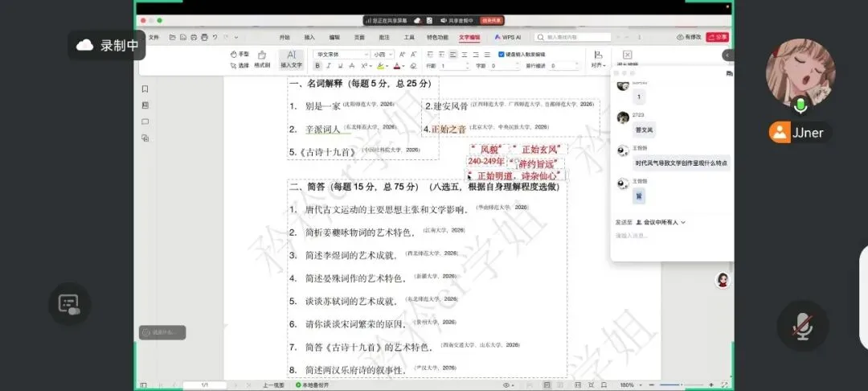Viewport: 868px width, 391px height.
Task: Toggle bold formatting
Action: pyautogui.click(x=317, y=66)
